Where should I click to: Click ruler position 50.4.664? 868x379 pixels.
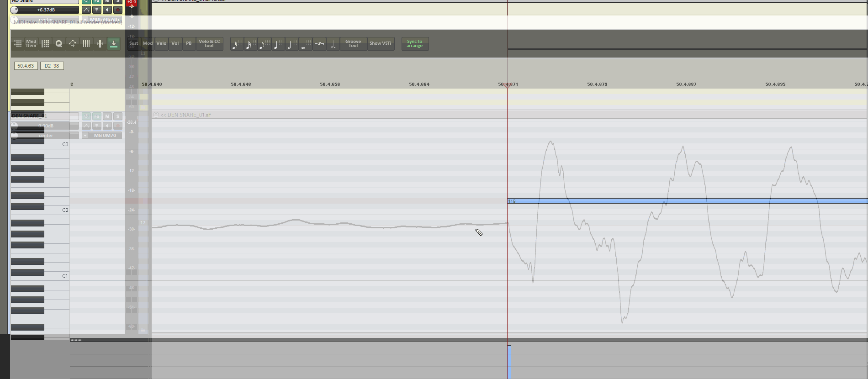(419, 84)
